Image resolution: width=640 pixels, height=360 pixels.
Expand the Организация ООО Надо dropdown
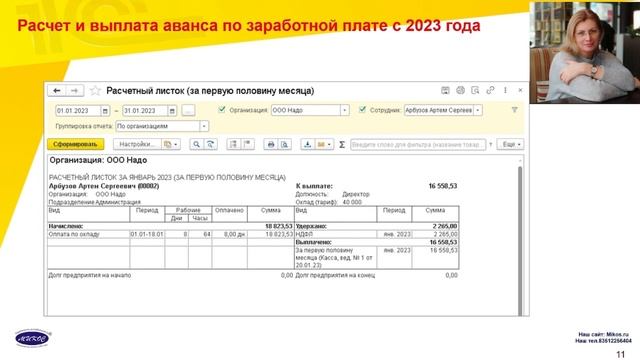coord(344,110)
